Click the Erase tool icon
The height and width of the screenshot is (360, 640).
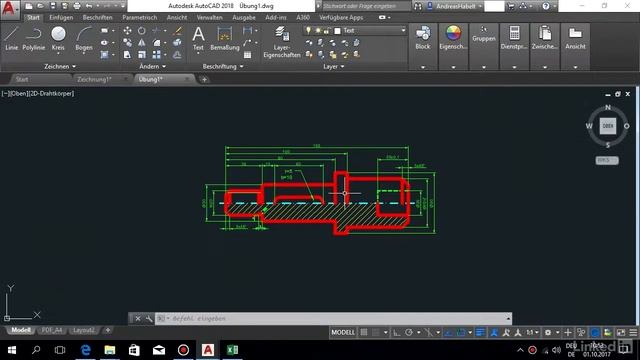[x=177, y=31]
